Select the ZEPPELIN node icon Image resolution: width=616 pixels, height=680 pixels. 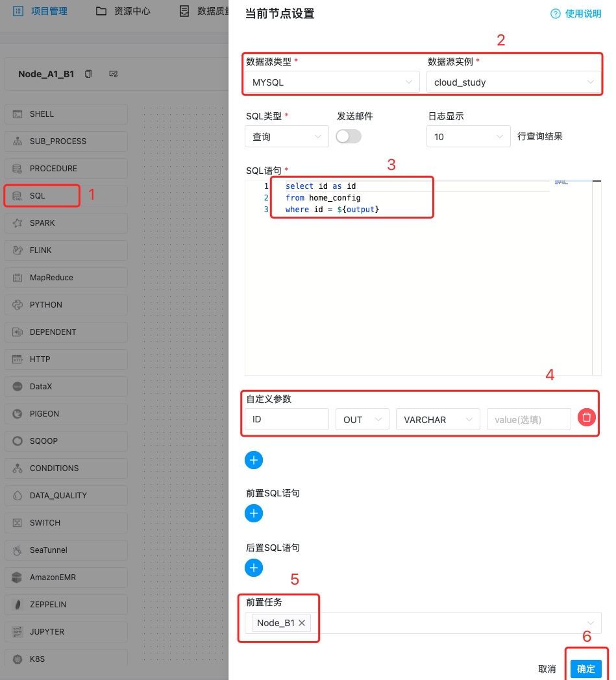click(18, 605)
